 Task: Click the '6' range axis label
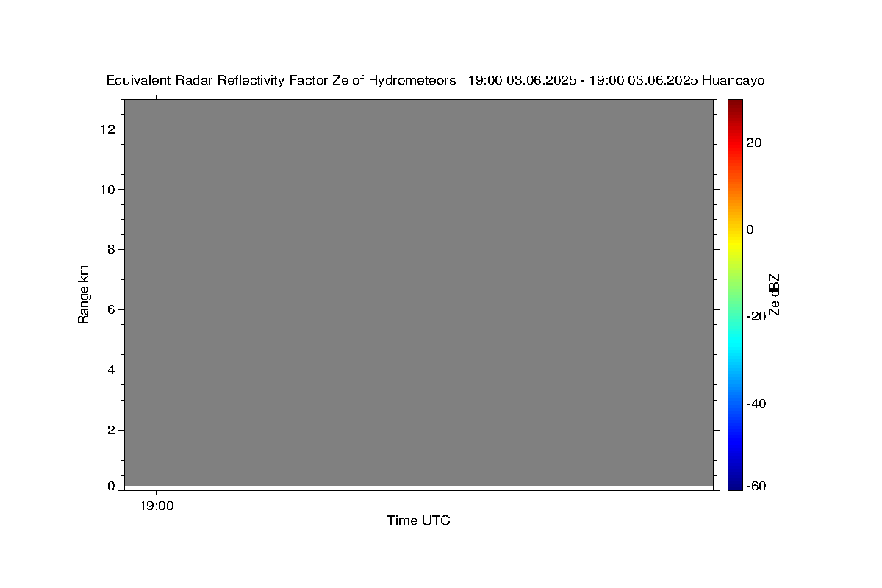tap(112, 309)
